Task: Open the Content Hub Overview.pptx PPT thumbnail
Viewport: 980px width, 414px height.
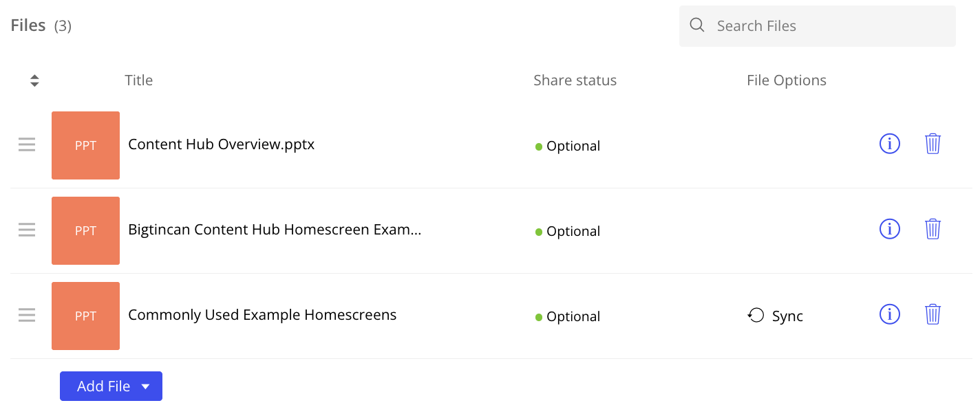Action: 85,145
